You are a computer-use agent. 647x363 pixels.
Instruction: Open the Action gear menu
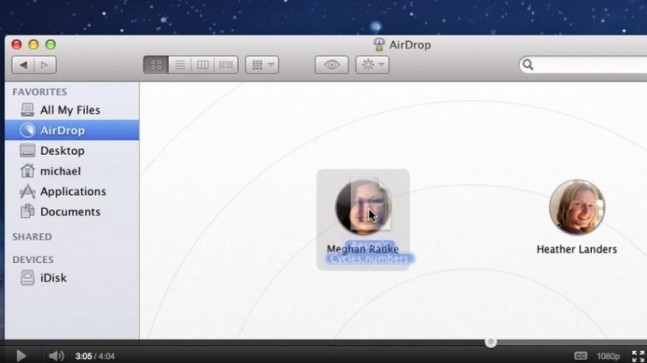pyautogui.click(x=372, y=65)
